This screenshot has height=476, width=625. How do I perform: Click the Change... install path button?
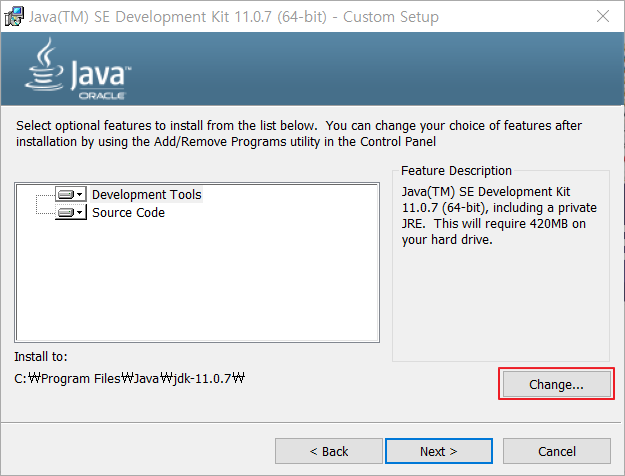556,384
